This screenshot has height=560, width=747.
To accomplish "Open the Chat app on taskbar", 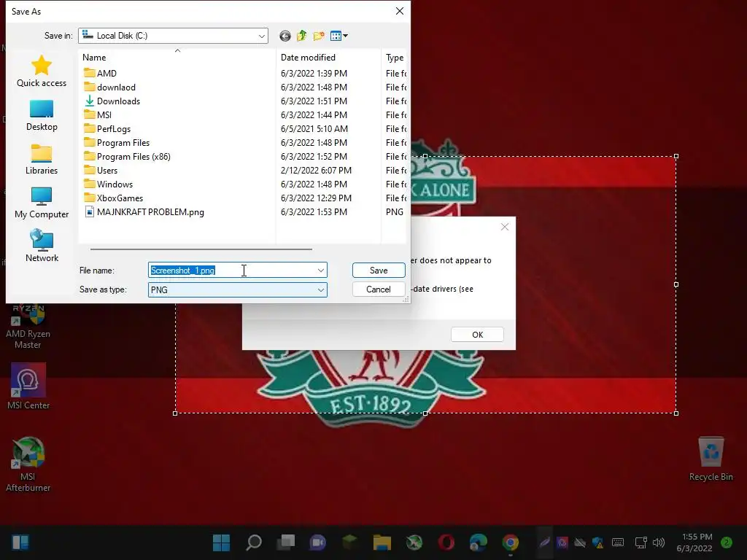I will coord(318,542).
